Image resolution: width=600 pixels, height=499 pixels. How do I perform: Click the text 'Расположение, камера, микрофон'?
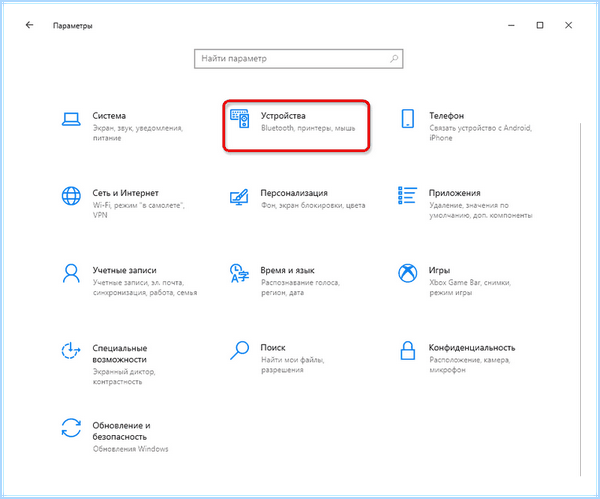(470, 365)
